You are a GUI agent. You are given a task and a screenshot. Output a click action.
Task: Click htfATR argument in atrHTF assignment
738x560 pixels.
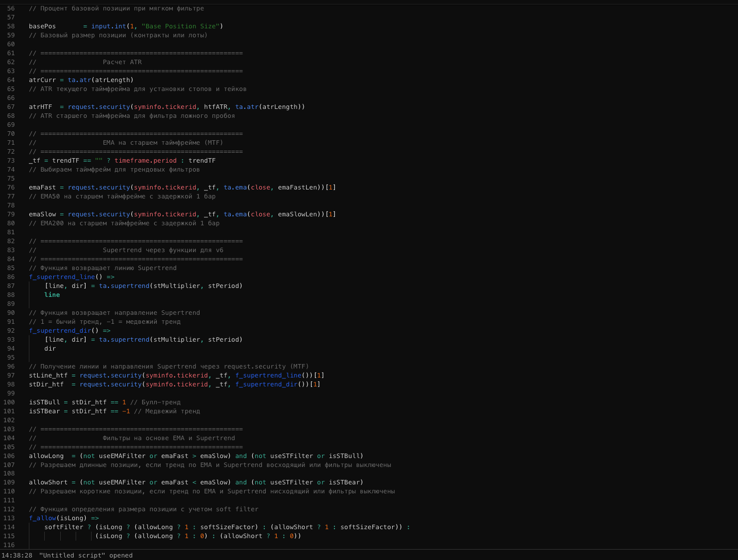pyautogui.click(x=215, y=107)
